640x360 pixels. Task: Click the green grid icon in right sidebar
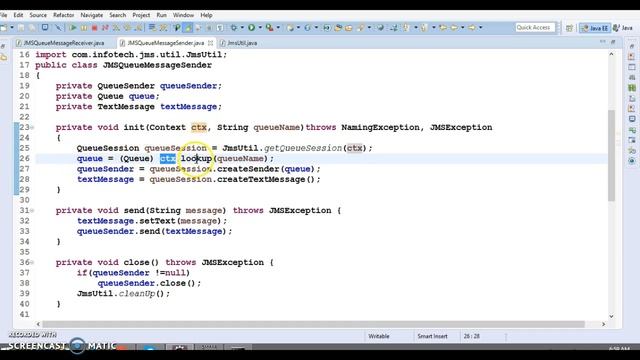tap(632, 88)
